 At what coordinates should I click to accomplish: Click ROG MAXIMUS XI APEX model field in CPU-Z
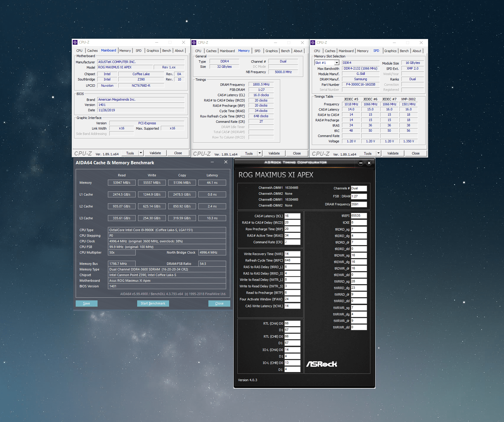(x=125, y=67)
